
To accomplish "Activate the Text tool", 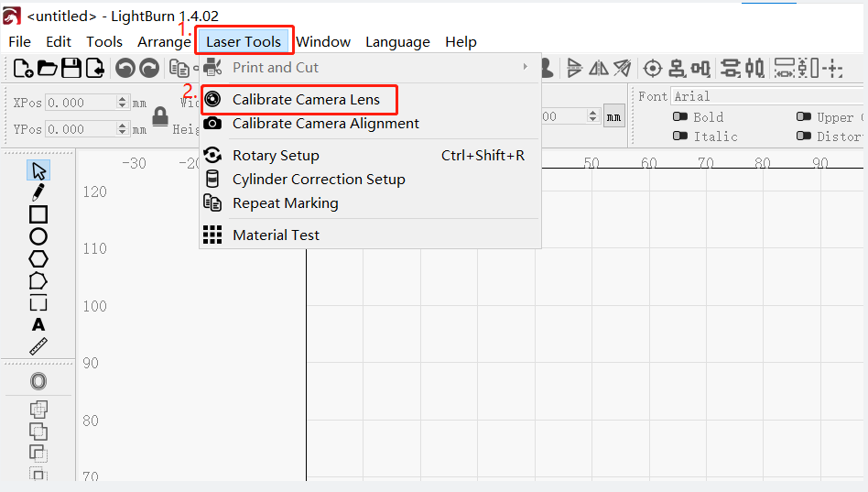I will click(38, 324).
